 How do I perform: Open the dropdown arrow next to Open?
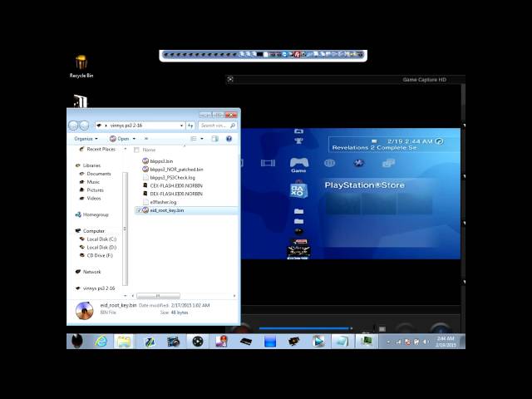pyautogui.click(x=134, y=139)
